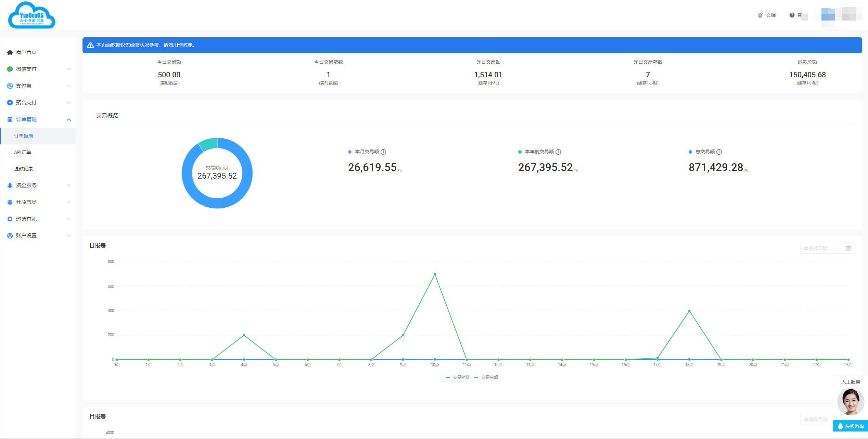
Task: Click the 4点 green data point
Action: (244, 335)
